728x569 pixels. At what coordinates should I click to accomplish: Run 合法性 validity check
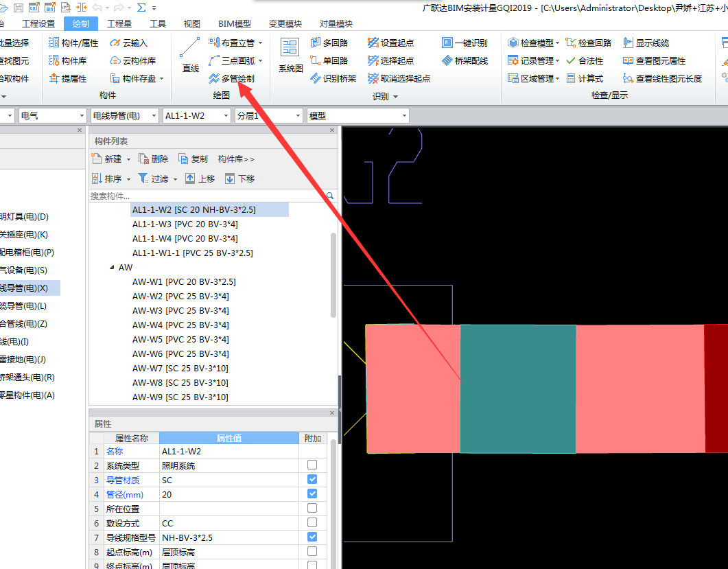coord(585,60)
